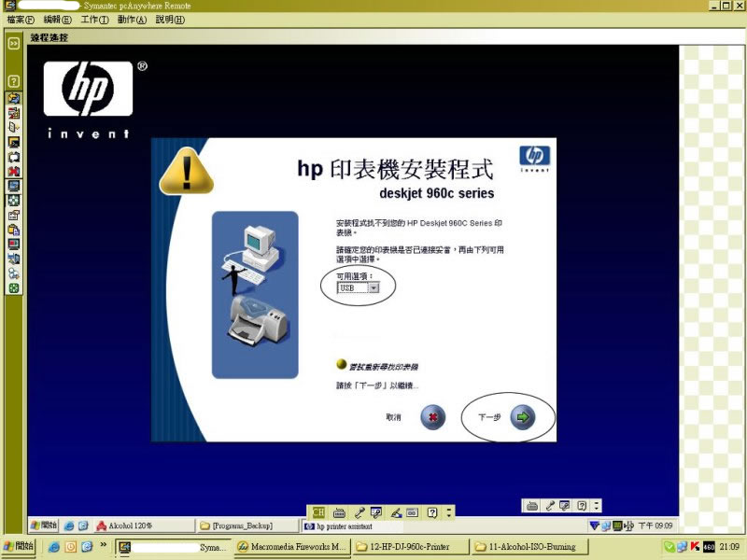
Task: Click the red X cancel button in installer
Action: click(432, 417)
